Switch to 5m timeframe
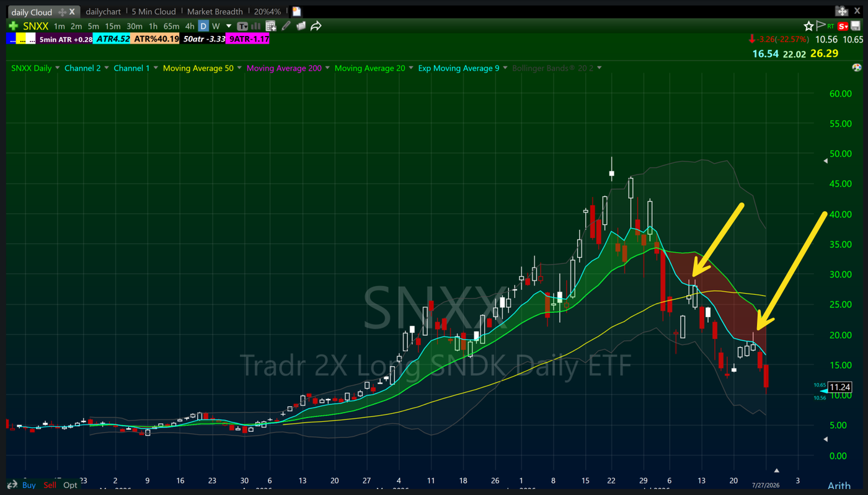Image resolution: width=868 pixels, height=495 pixels. (93, 26)
